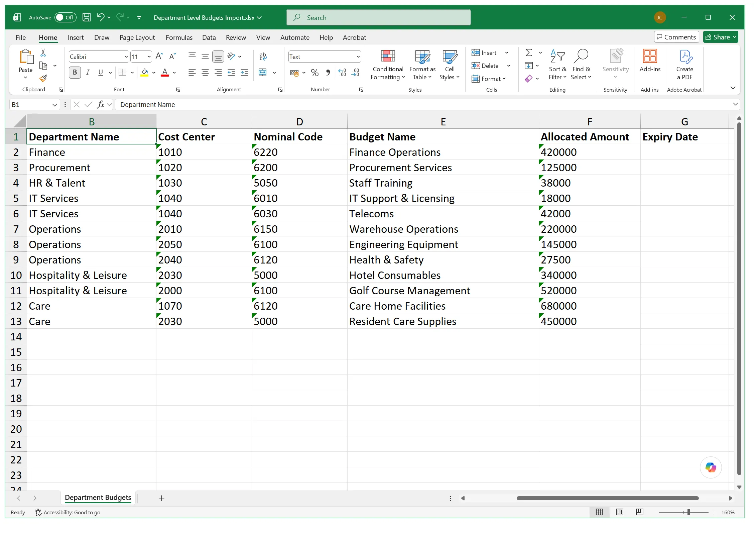Click Increase Decimal icon
756x535 pixels.
[x=342, y=73]
